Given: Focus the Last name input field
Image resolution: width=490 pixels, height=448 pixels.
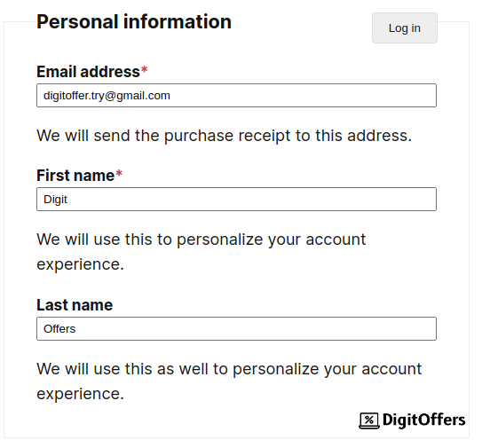Looking at the screenshot, I should coord(236,328).
